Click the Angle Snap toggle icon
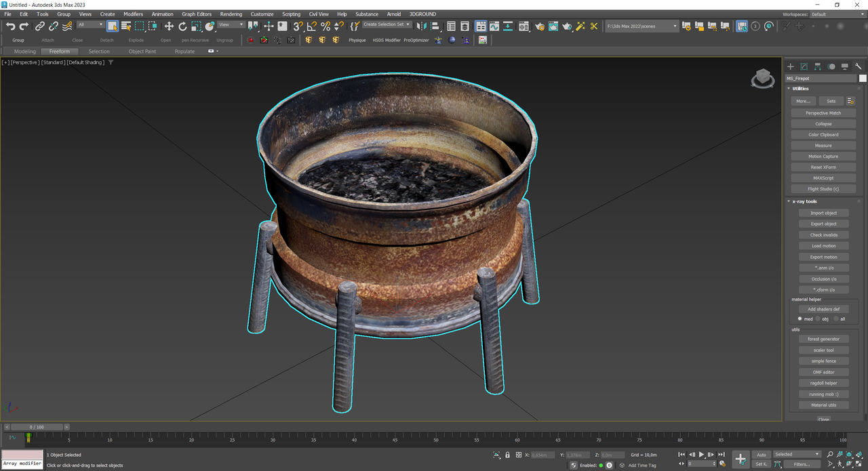Image resolution: width=868 pixels, height=471 pixels. pyautogui.click(x=311, y=26)
